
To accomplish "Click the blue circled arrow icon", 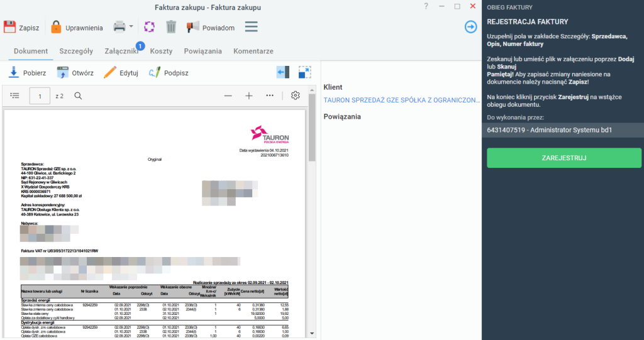I will point(470,26).
